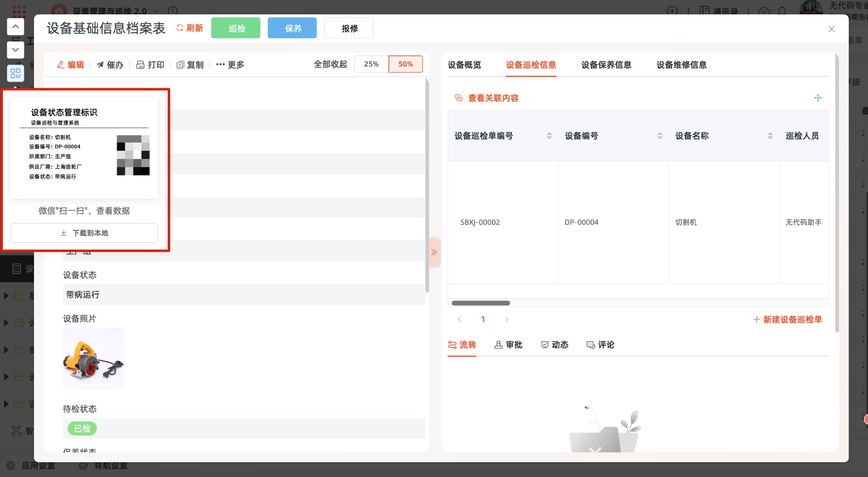The width and height of the screenshot is (868, 477).
Task: Click the print (打印) icon
Action: (140, 65)
